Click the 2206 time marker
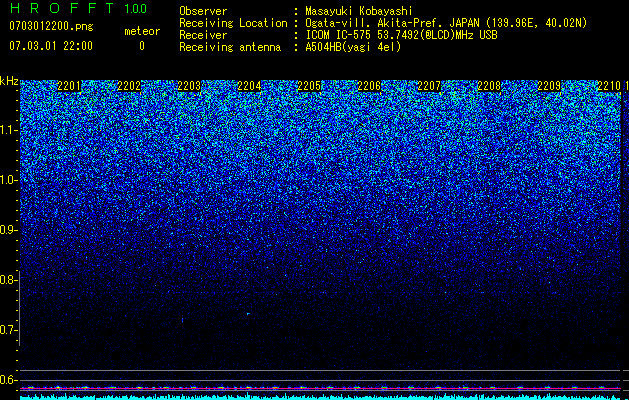This screenshot has width=629, height=400. coord(369,86)
